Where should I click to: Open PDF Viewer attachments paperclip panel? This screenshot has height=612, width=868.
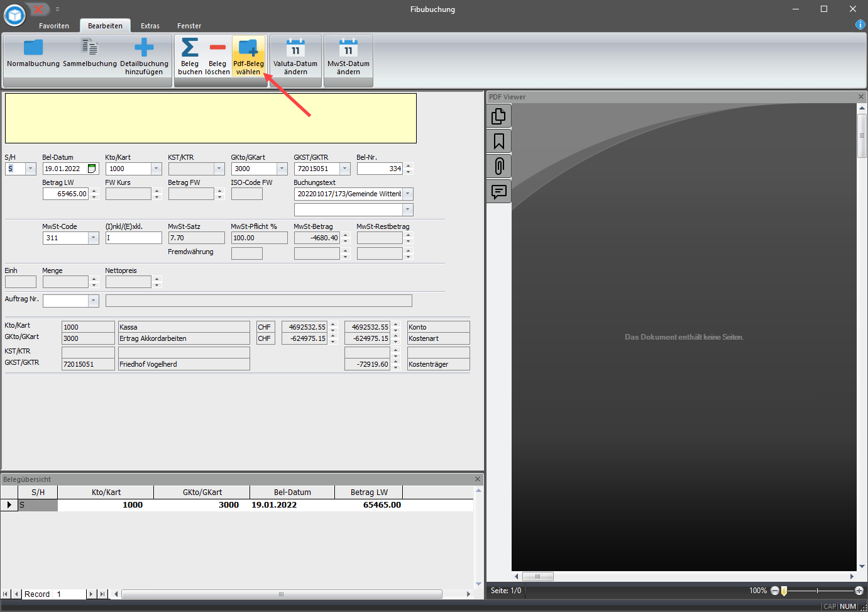pyautogui.click(x=498, y=166)
